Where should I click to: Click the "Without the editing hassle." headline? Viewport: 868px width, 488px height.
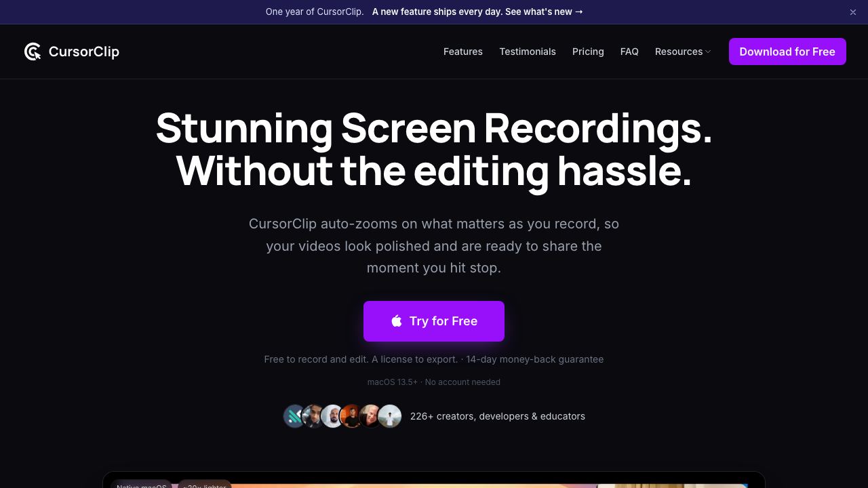(434, 171)
